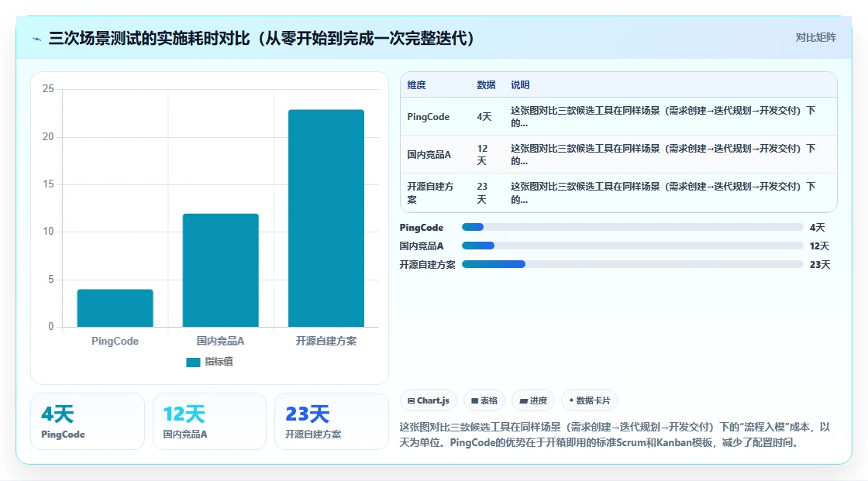The height and width of the screenshot is (481, 868).
Task: Click the PingCode x-axis label
Action: (115, 341)
